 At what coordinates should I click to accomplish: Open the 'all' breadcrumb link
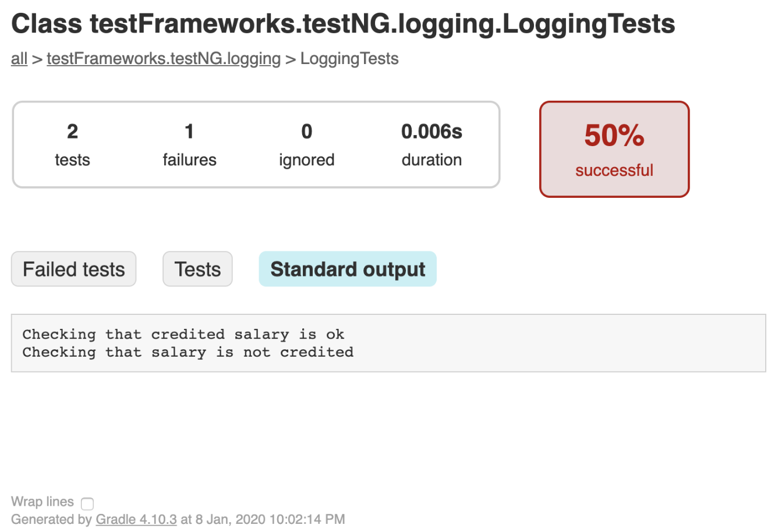click(19, 59)
